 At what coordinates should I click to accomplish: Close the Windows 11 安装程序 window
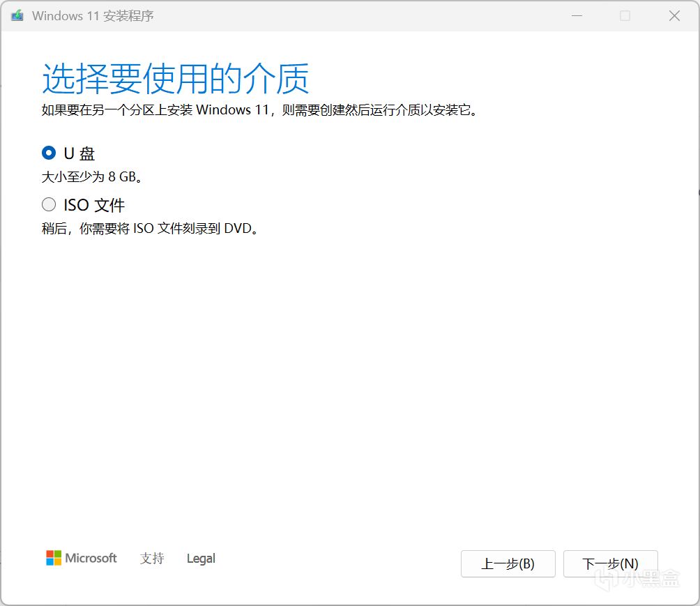tap(674, 16)
